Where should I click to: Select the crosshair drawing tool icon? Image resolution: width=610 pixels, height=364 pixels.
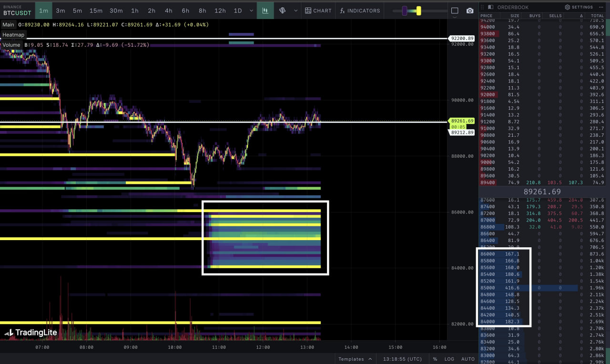coord(282,10)
